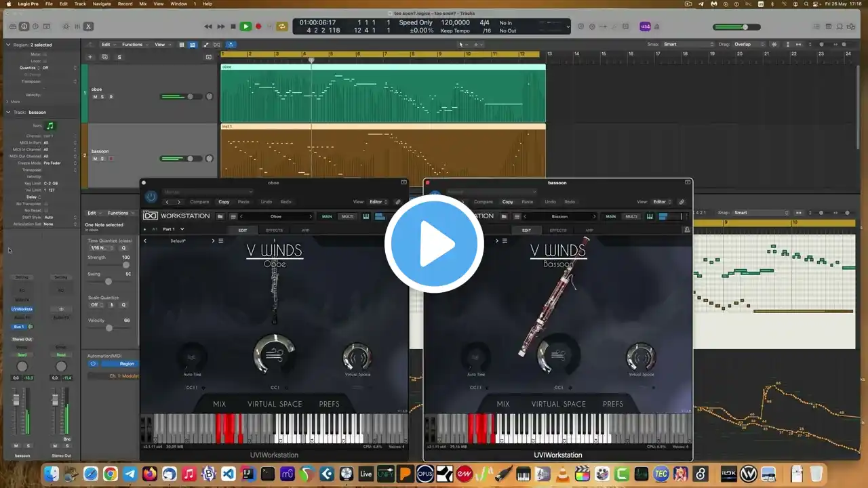Viewport: 868px width, 488px height.
Task: Open the Tracks area Functions menu
Action: tap(134, 45)
